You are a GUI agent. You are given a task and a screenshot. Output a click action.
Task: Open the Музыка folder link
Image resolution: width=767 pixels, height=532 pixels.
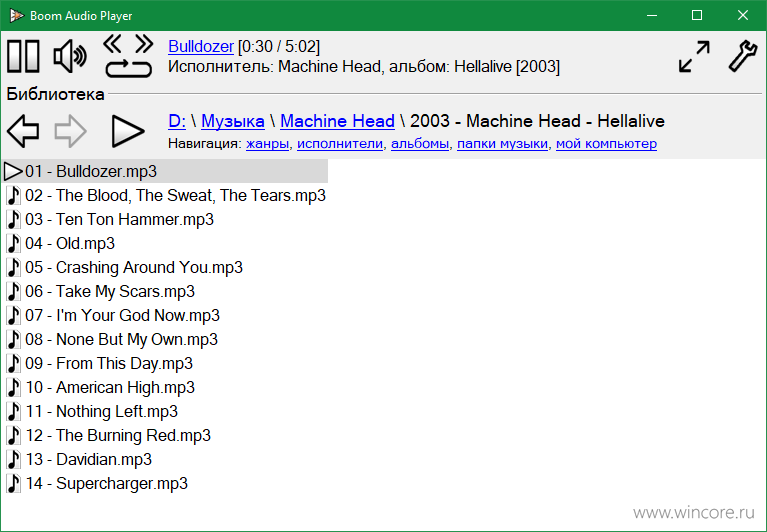233,121
